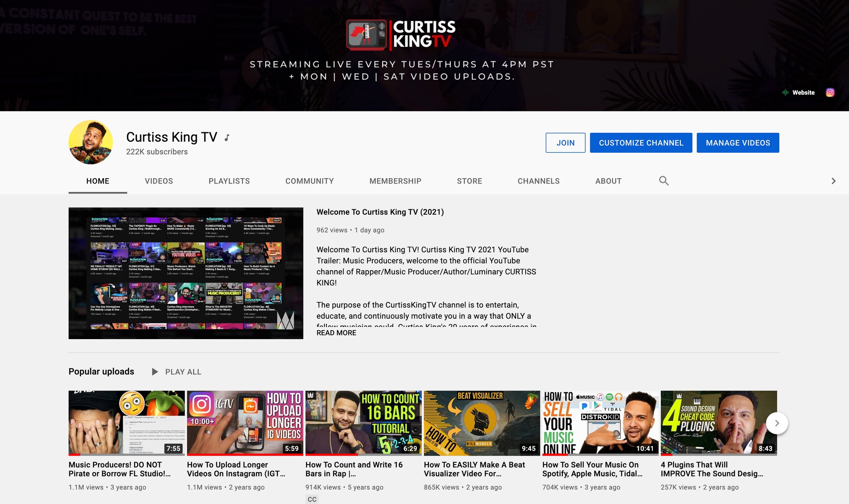
Task: Click the 16 Bars video's red progress bar
Action: tap(331, 455)
